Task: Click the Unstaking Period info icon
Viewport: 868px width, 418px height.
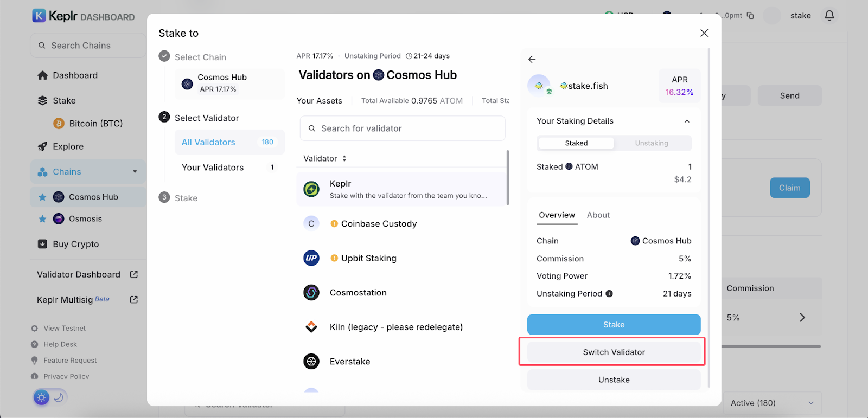Action: pos(609,294)
